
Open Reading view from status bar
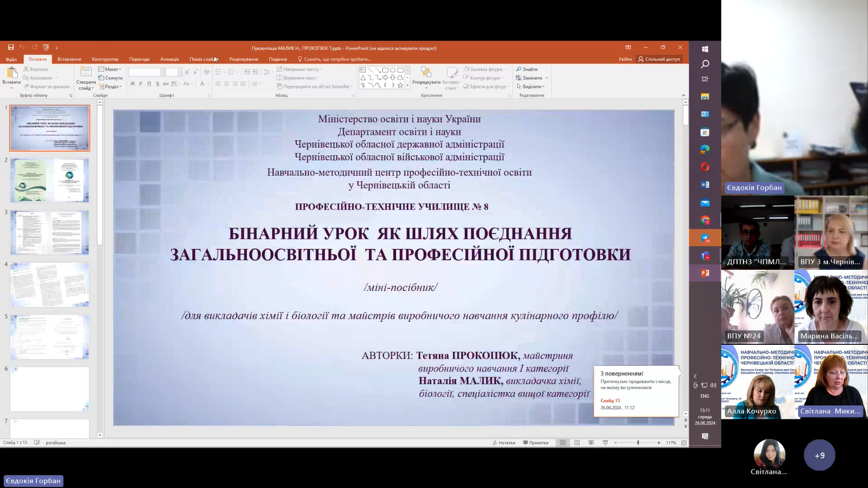pyautogui.click(x=591, y=443)
